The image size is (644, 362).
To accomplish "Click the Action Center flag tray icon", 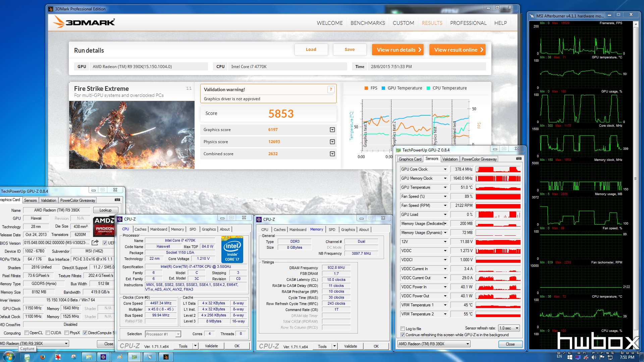I will (x=602, y=357).
